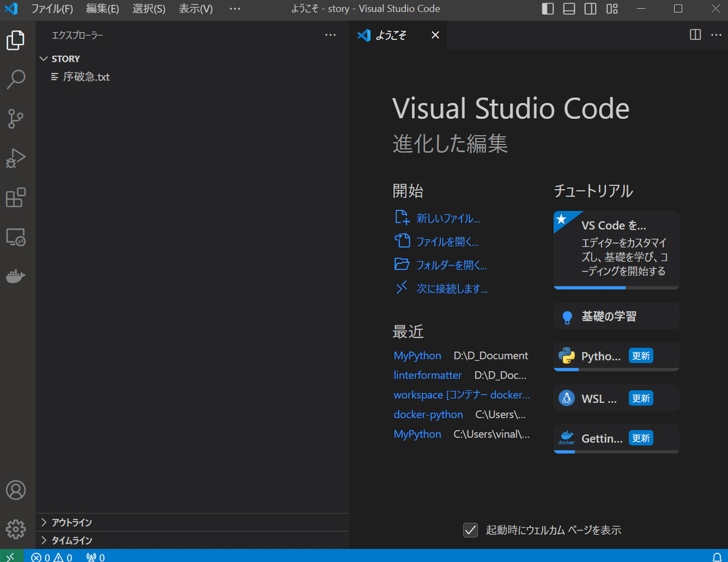Image resolution: width=728 pixels, height=562 pixels.
Task: Toggle secondary side bar layout icon
Action: click(x=590, y=9)
